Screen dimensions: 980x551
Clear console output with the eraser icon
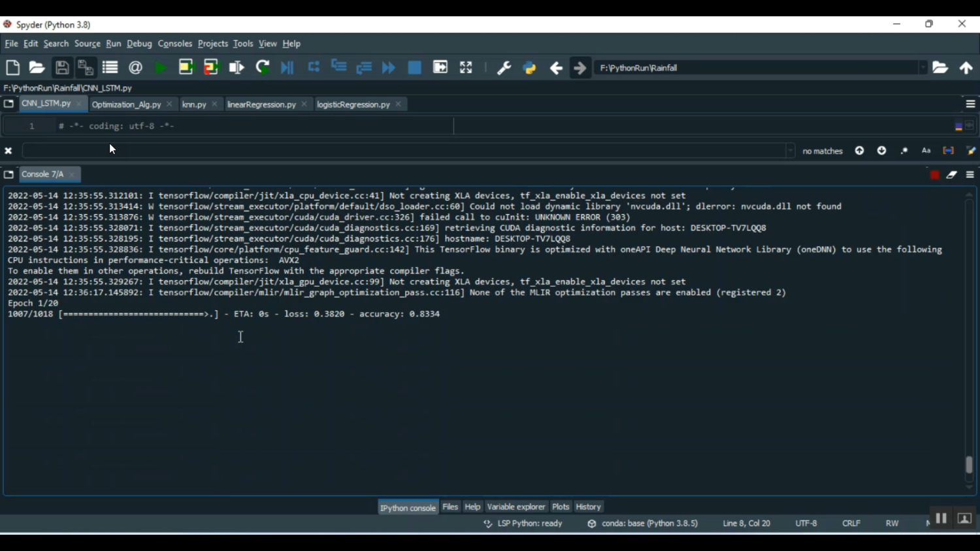952,175
